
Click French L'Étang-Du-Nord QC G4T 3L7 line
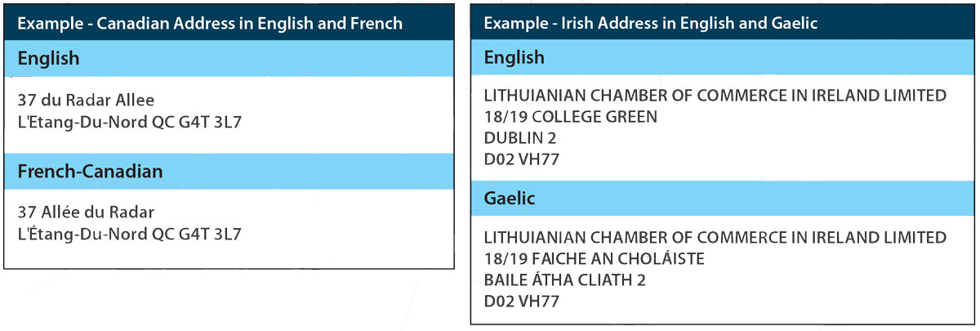[x=129, y=235]
